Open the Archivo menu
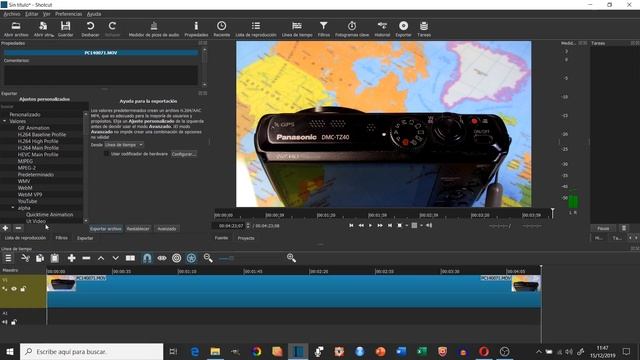The image size is (640, 360). coord(11,14)
